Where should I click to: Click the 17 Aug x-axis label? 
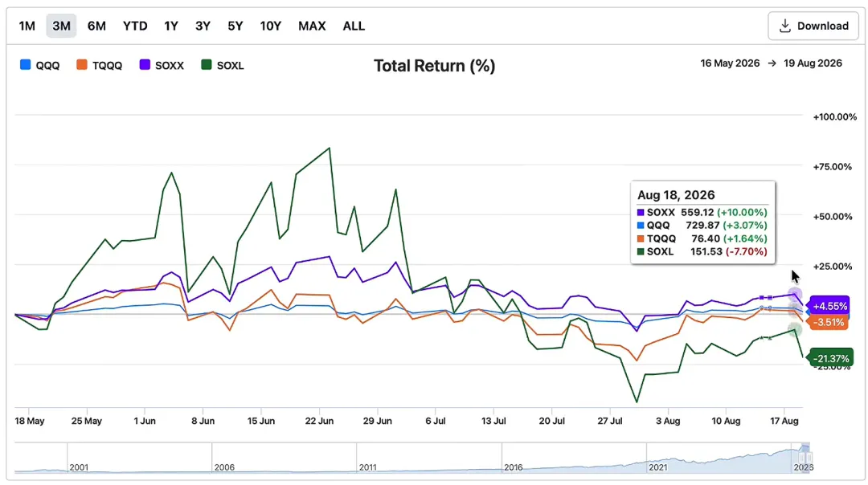784,421
